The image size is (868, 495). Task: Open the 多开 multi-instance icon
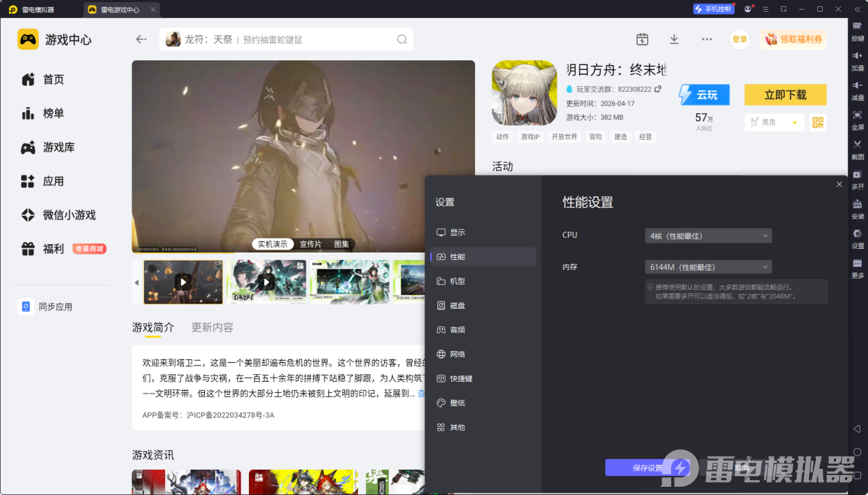(857, 179)
